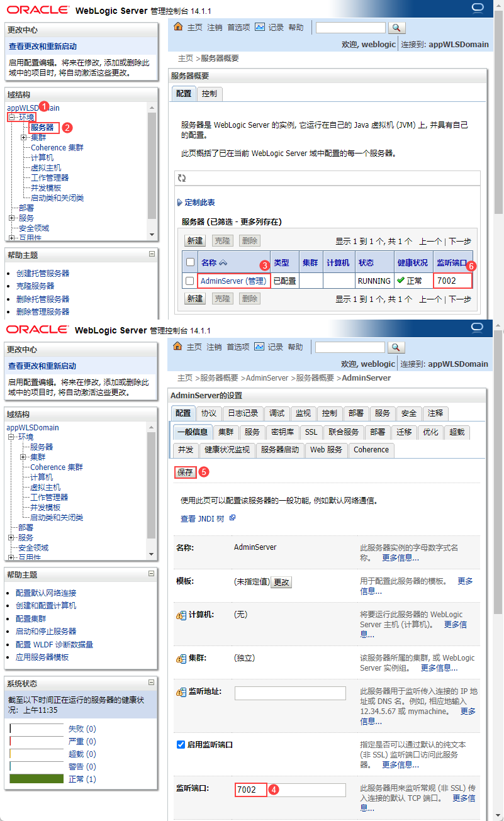Open 监视 tab in AdminServer settings
This screenshot has height=821, width=504.
(303, 413)
